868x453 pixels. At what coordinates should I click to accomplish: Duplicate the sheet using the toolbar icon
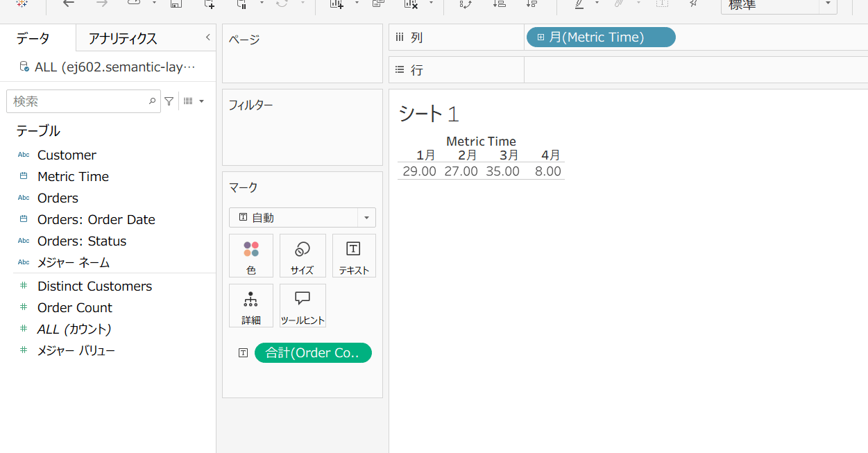(x=377, y=3)
